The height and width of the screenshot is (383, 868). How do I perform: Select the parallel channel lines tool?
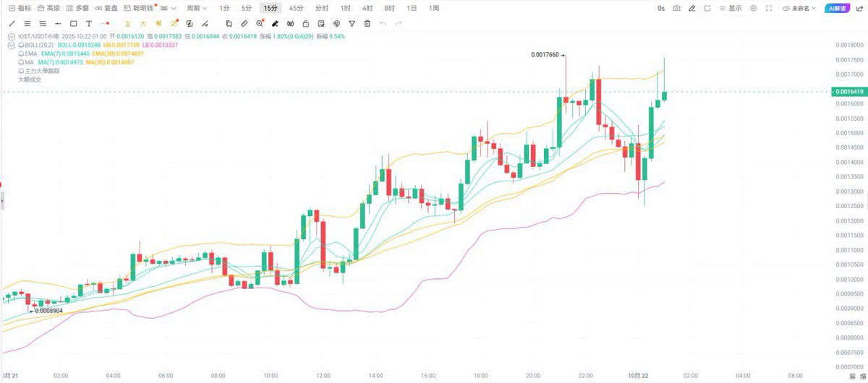27,24
